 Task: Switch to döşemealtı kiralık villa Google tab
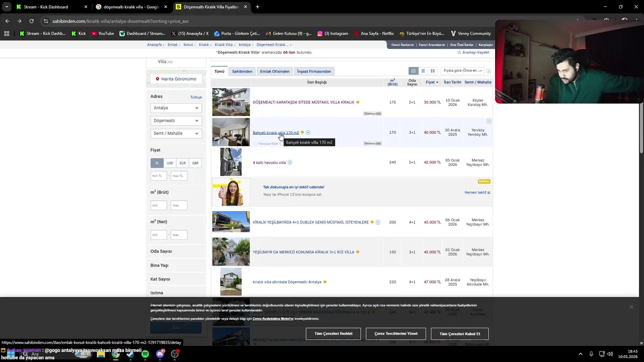tap(132, 7)
